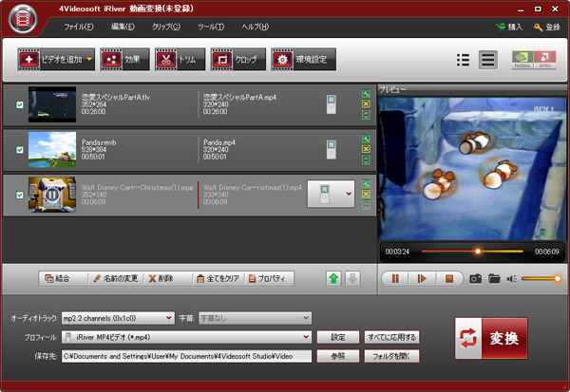Screen dimensions: 570x392
Task: Open the 字幕 (Subtitle) dropdown
Action: click(255, 318)
